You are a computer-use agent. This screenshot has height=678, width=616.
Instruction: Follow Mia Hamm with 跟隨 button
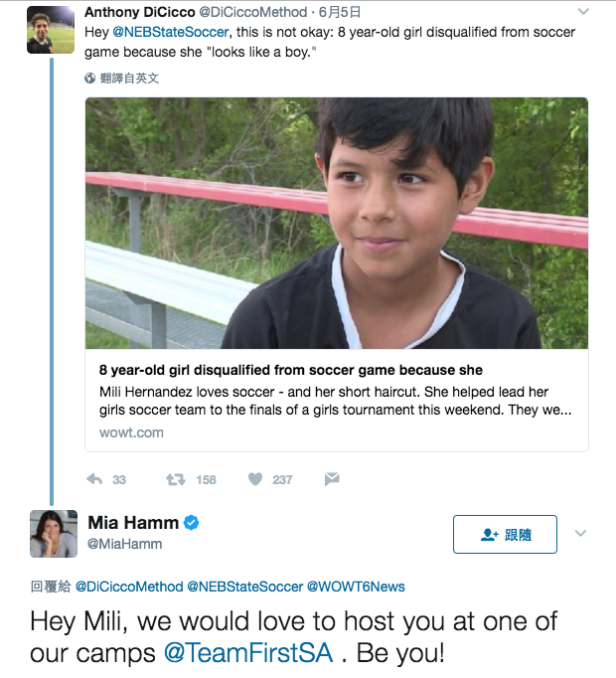505,534
